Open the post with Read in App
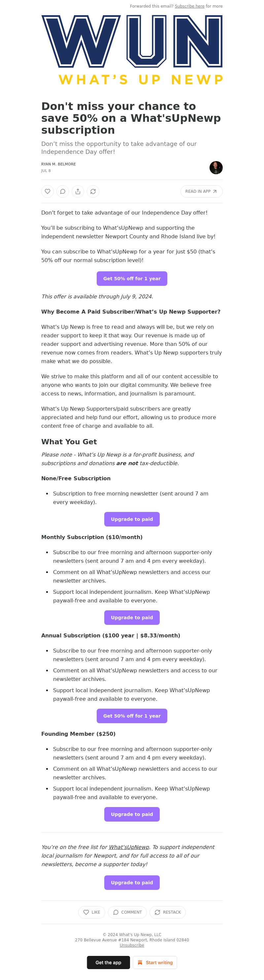Image resolution: width=264 pixels, height=980 pixels. click(x=201, y=191)
